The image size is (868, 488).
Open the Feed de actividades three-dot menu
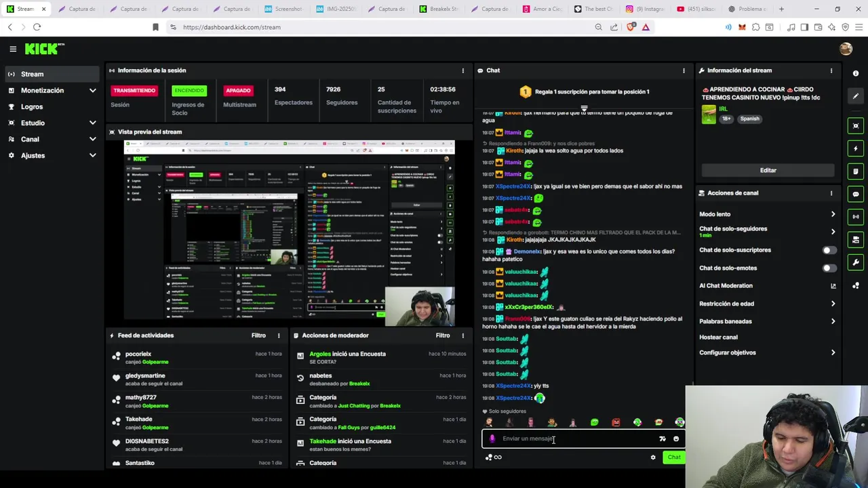[279, 335]
